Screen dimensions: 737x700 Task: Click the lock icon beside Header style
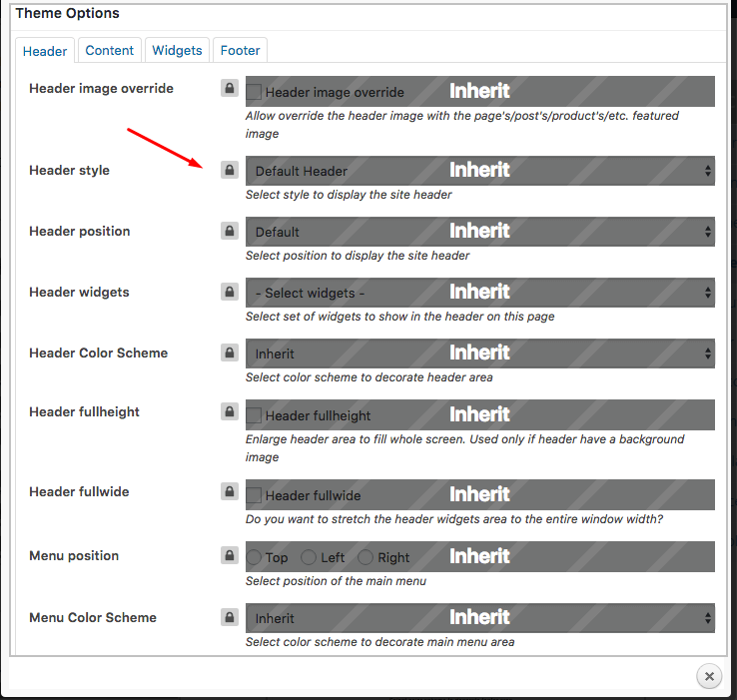(230, 170)
